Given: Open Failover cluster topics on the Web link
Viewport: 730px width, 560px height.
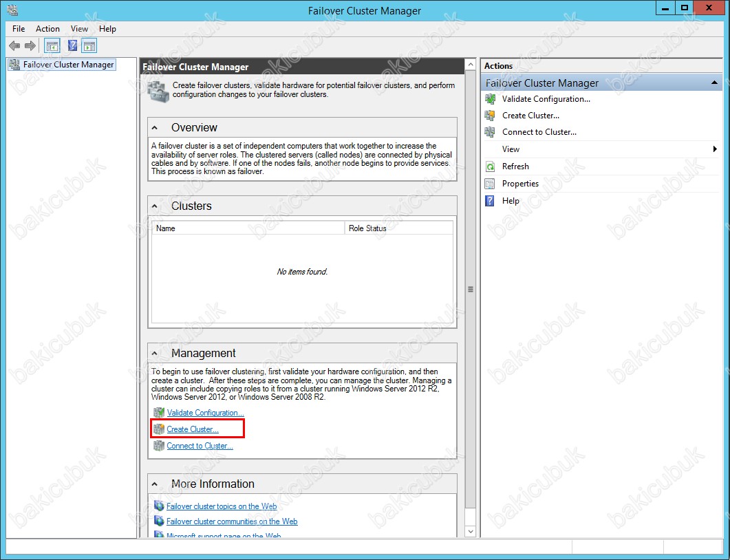Looking at the screenshot, I should [x=222, y=506].
